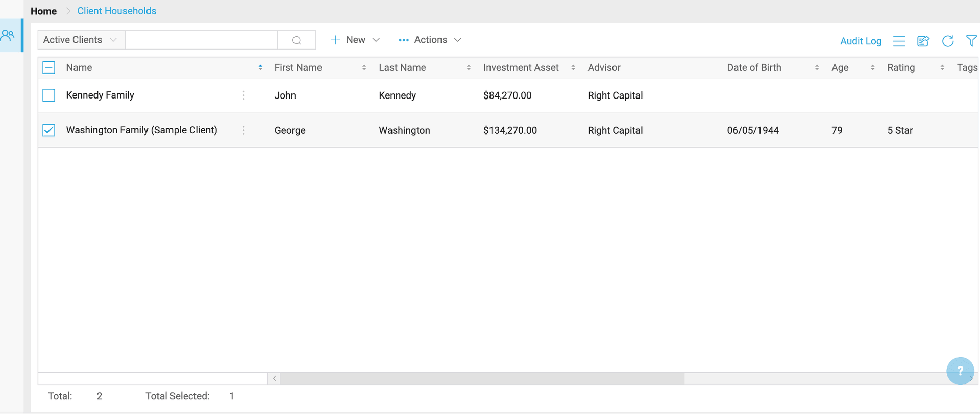Image resolution: width=980 pixels, height=416 pixels.
Task: Open the help question mark bubble
Action: point(960,371)
